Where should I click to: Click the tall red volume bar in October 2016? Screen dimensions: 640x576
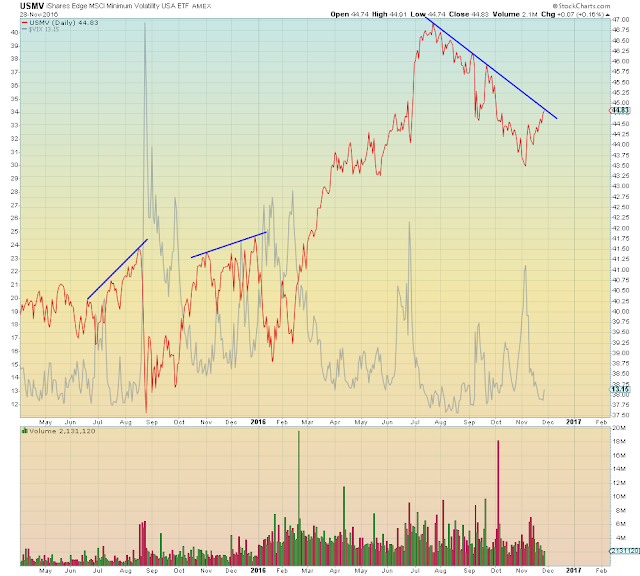coord(498,503)
